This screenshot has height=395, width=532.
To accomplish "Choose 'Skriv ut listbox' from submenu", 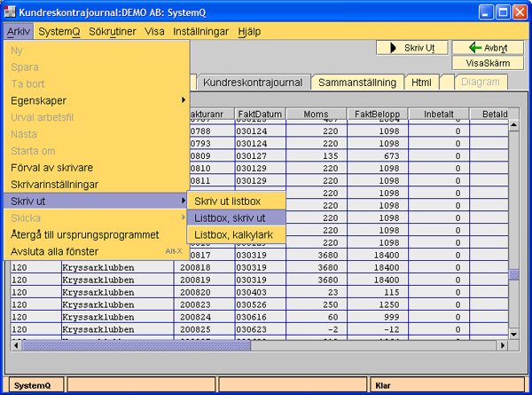I will (227, 201).
